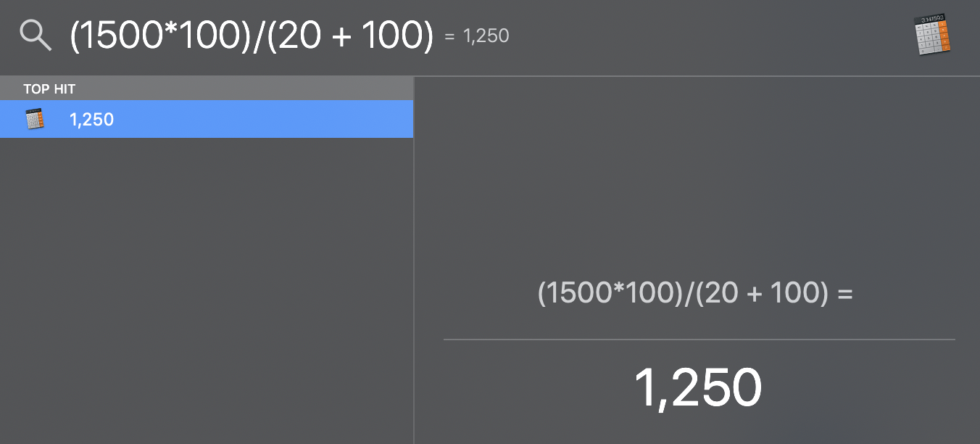Click the "1,250" text in the top hit row
980x444 pixels.
click(x=91, y=120)
